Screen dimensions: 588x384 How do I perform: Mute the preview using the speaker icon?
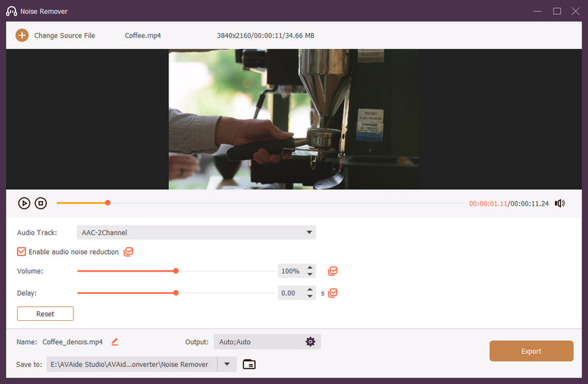click(x=560, y=203)
